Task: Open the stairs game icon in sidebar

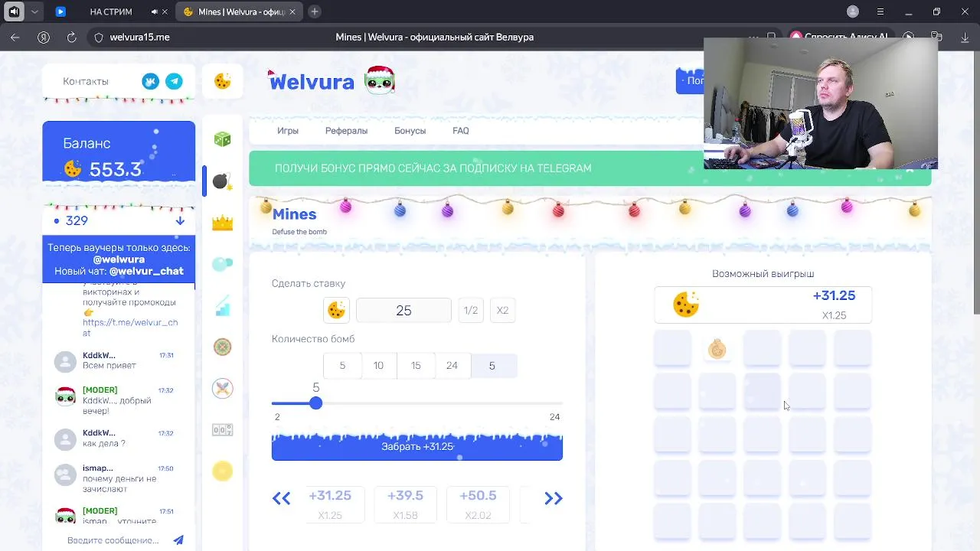Action: pos(222,305)
